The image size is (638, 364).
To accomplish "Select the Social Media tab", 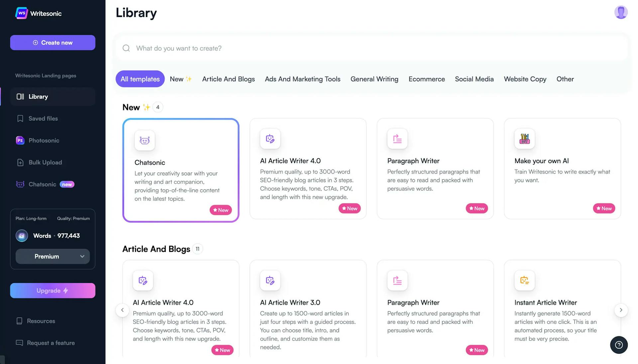I will (x=474, y=79).
